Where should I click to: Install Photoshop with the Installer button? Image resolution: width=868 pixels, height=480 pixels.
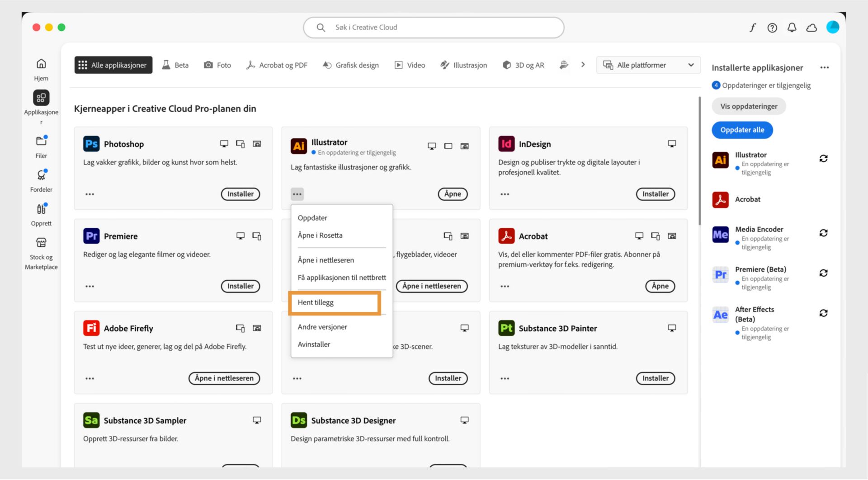(241, 194)
